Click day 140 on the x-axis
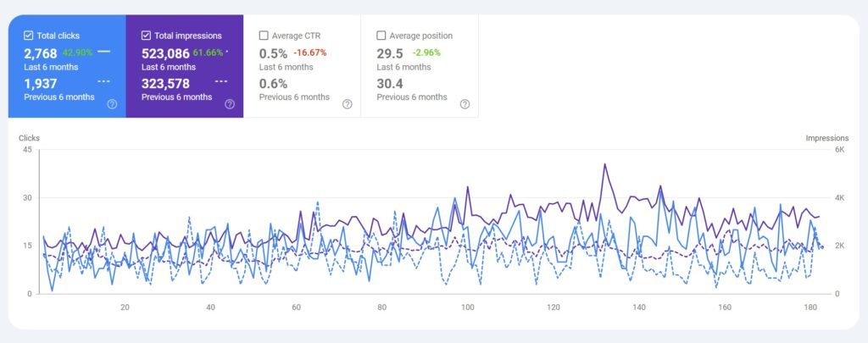The image size is (868, 343). coord(638,307)
